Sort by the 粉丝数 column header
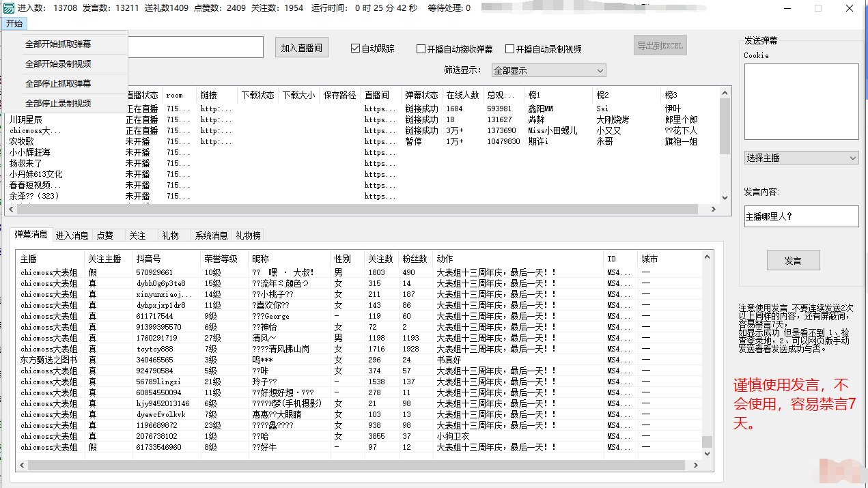This screenshot has height=488, width=868. tap(417, 259)
